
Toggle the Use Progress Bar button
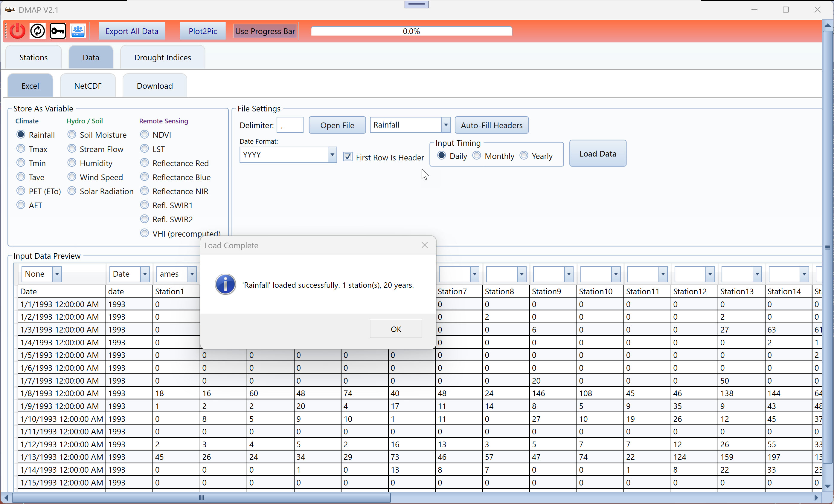(x=265, y=31)
